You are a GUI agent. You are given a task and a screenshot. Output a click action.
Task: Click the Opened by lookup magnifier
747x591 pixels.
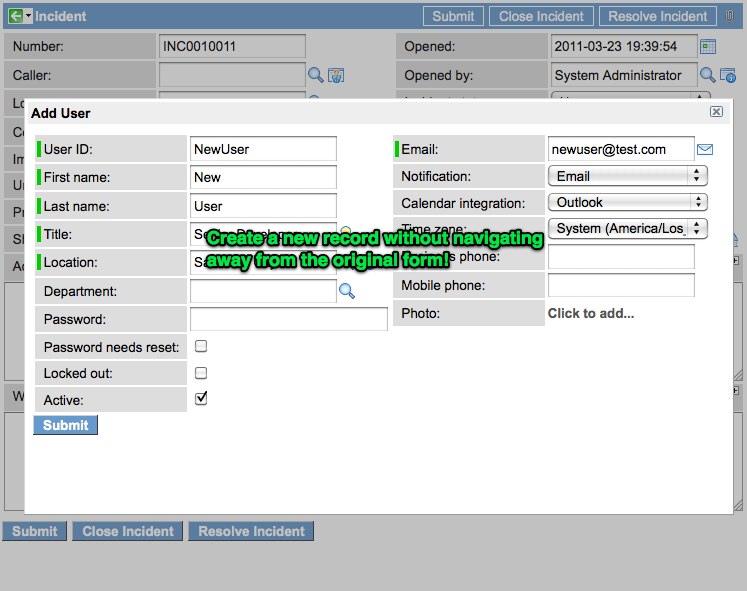[707, 75]
